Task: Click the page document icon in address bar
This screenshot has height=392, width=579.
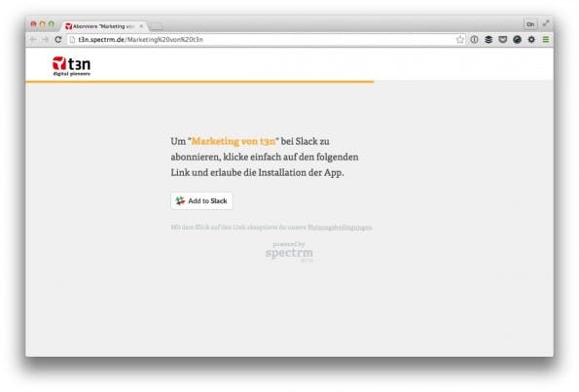Action: tap(72, 40)
